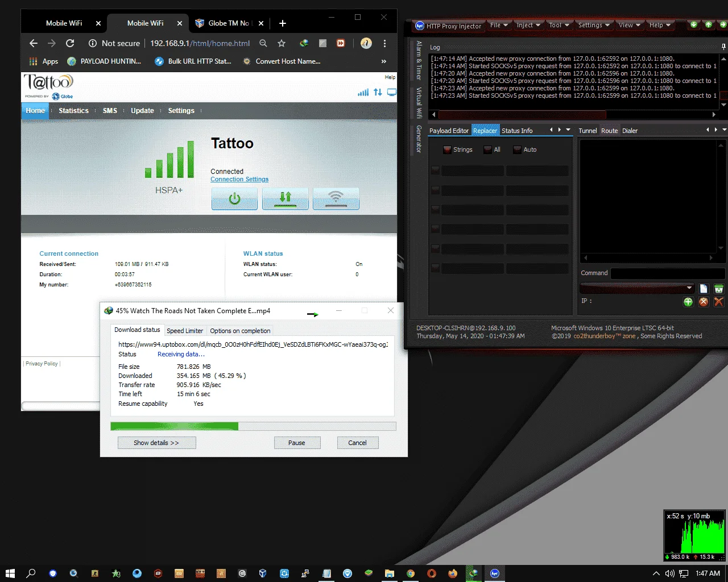Switch to the Payload Editor tab
The image size is (728, 582).
[449, 131]
